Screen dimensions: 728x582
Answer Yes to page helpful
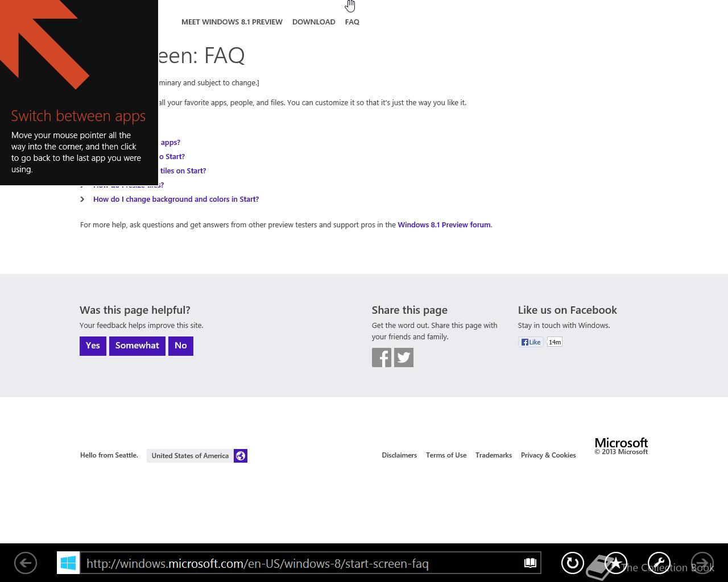(93, 346)
